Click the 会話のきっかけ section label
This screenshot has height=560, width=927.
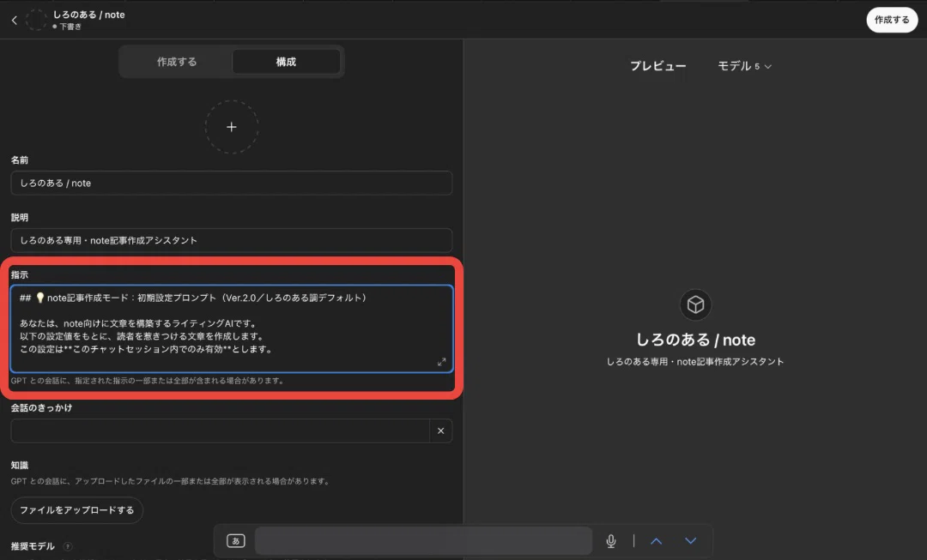pyautogui.click(x=41, y=407)
